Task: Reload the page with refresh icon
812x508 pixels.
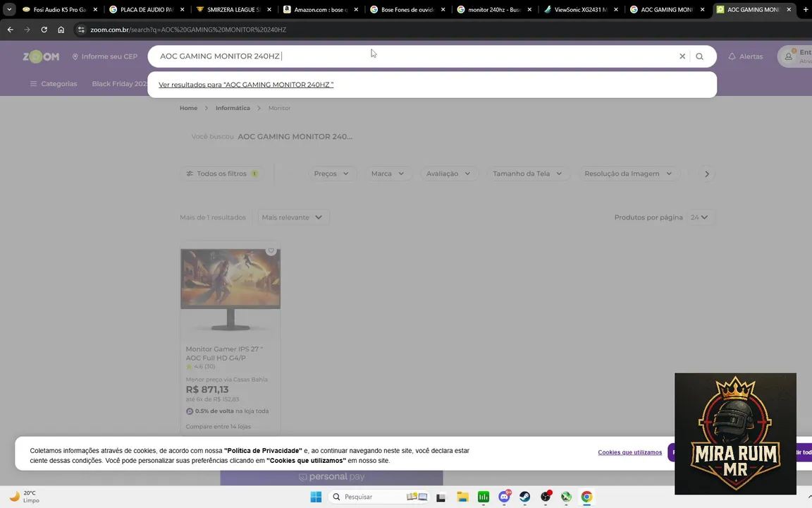Action: pyautogui.click(x=44, y=30)
